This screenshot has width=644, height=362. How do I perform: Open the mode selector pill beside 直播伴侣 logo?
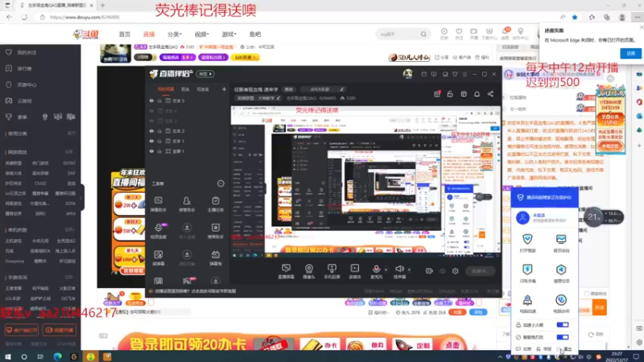point(205,74)
